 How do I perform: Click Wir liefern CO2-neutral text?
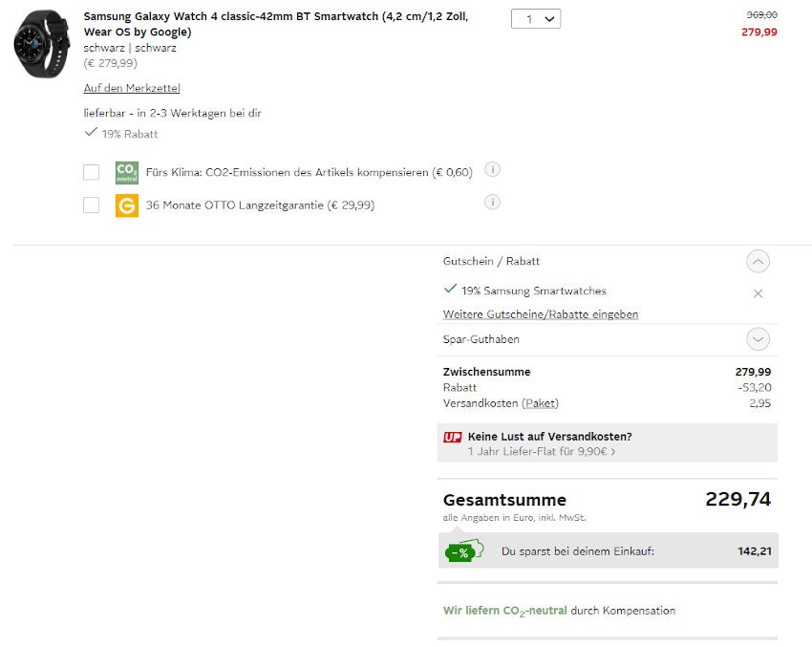pos(504,611)
